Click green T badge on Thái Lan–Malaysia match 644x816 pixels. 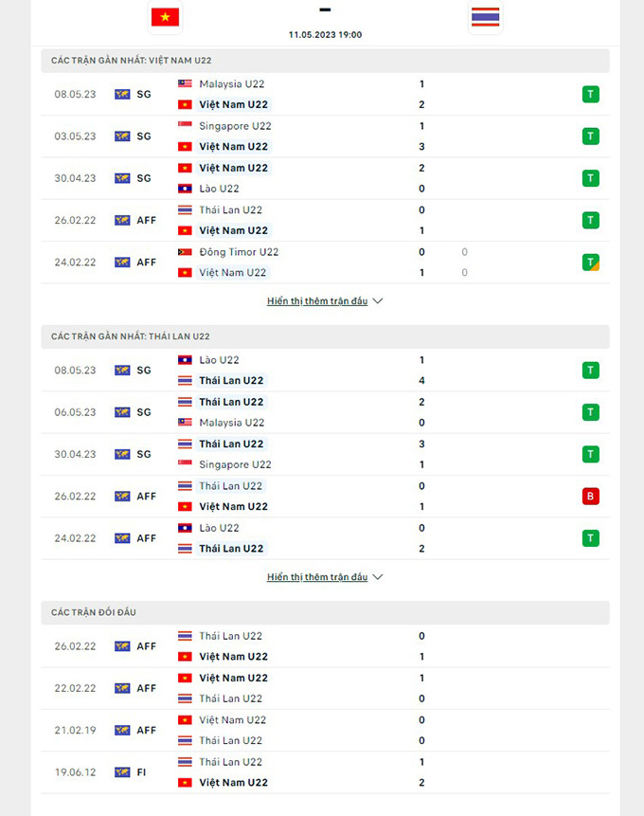(591, 412)
